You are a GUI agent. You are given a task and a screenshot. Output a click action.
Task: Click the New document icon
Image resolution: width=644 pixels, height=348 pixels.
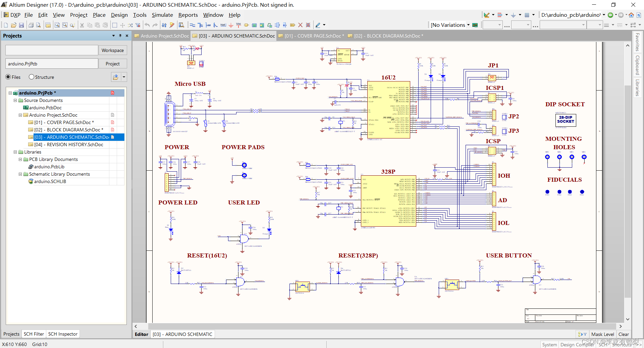6,25
